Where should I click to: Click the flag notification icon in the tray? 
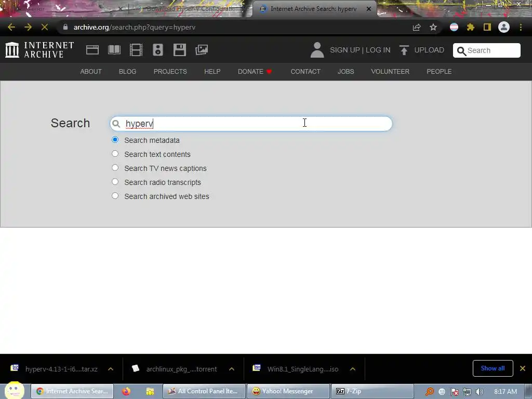454,392
